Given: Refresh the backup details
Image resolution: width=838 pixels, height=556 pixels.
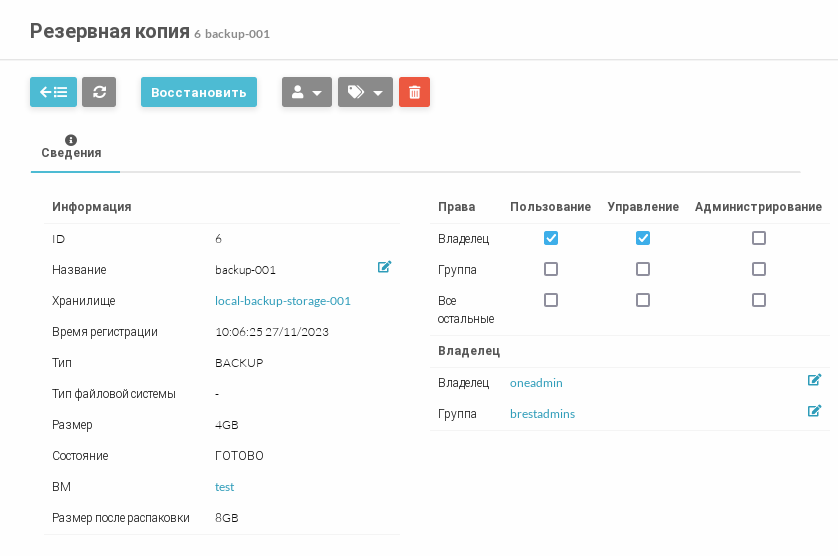Looking at the screenshot, I should [99, 92].
